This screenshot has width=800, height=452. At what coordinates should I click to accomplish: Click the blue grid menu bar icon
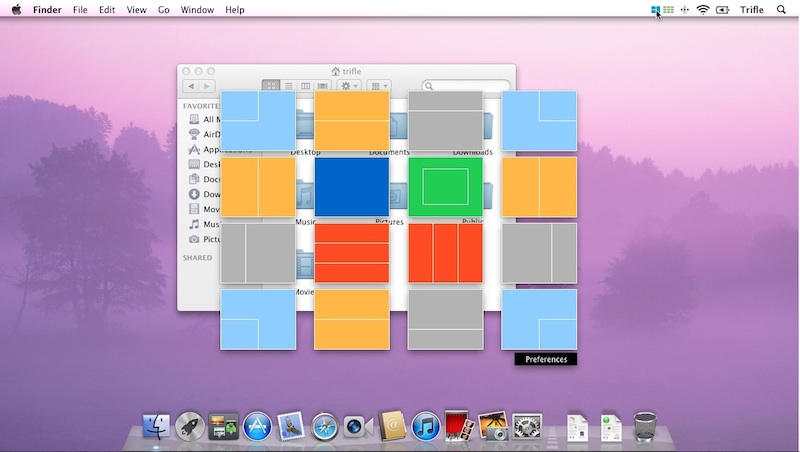click(655, 10)
